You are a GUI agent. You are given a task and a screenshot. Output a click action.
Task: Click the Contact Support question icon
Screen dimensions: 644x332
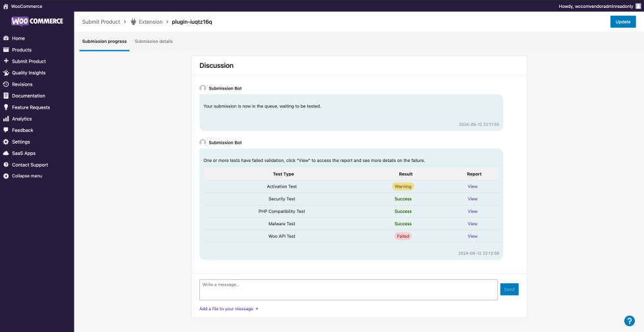[x=6, y=165]
